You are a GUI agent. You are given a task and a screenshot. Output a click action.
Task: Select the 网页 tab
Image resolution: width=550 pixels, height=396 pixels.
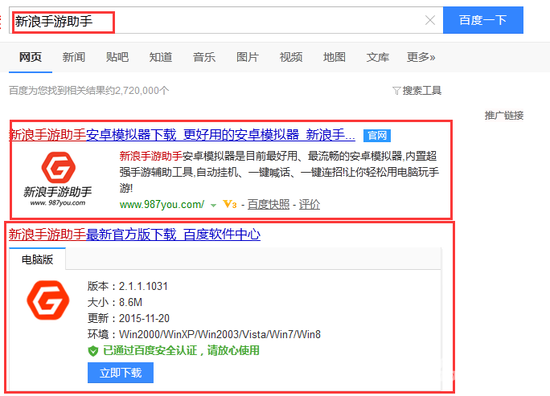(31, 57)
